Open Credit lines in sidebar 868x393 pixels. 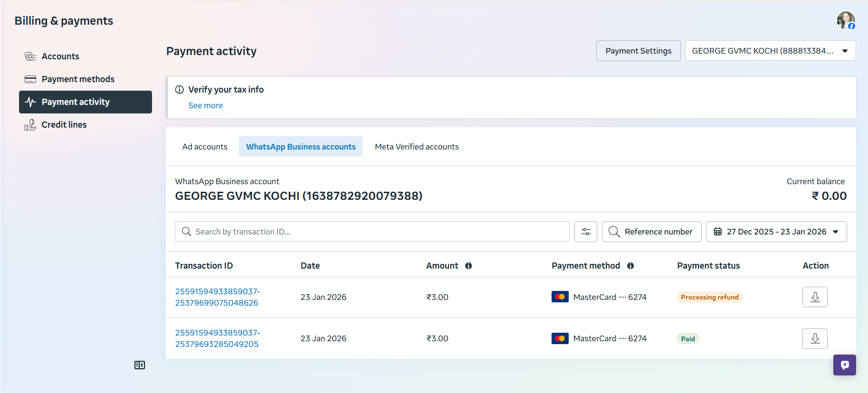[x=64, y=125]
